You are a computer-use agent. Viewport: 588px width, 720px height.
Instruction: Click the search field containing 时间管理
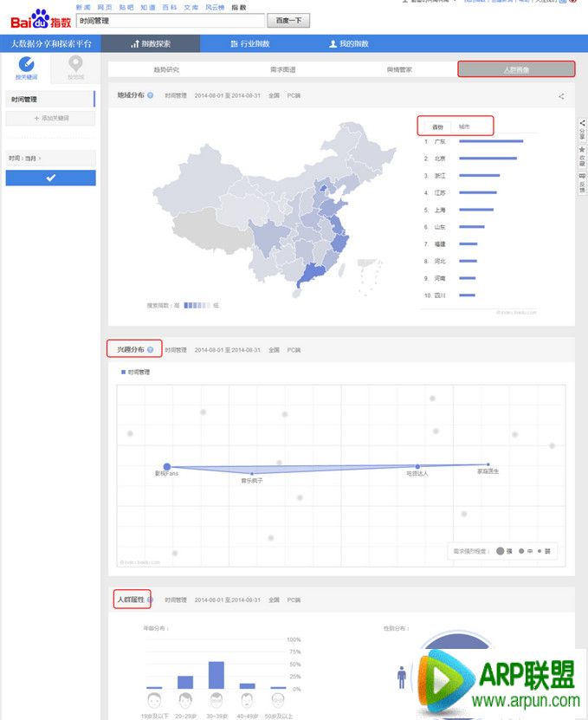[x=169, y=20]
